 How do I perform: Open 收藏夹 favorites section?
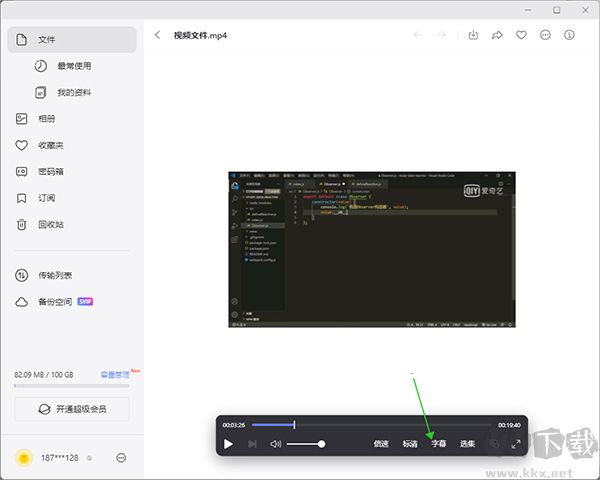pos(51,145)
